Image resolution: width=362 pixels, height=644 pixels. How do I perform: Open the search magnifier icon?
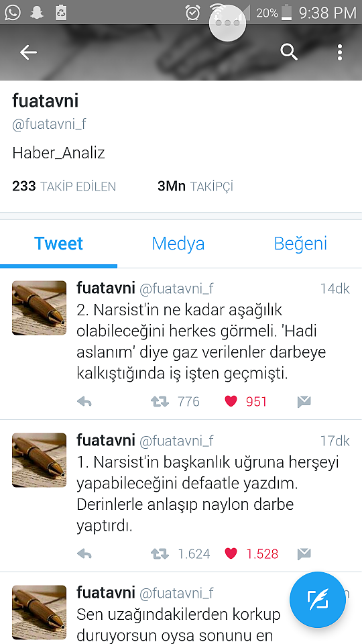click(289, 52)
